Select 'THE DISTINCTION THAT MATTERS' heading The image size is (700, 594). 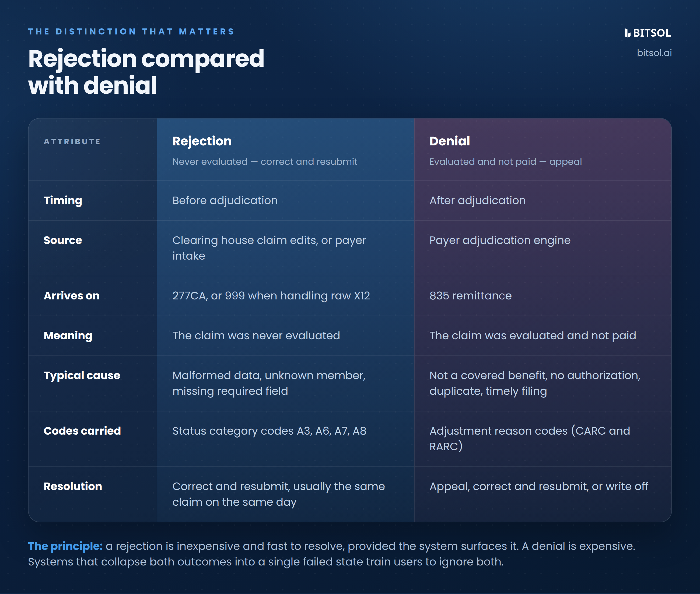pos(131,32)
